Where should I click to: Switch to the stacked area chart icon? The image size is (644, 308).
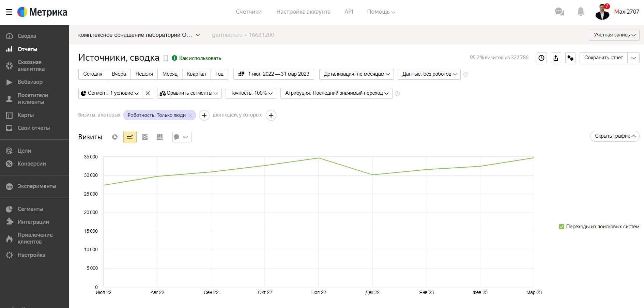[x=145, y=137]
